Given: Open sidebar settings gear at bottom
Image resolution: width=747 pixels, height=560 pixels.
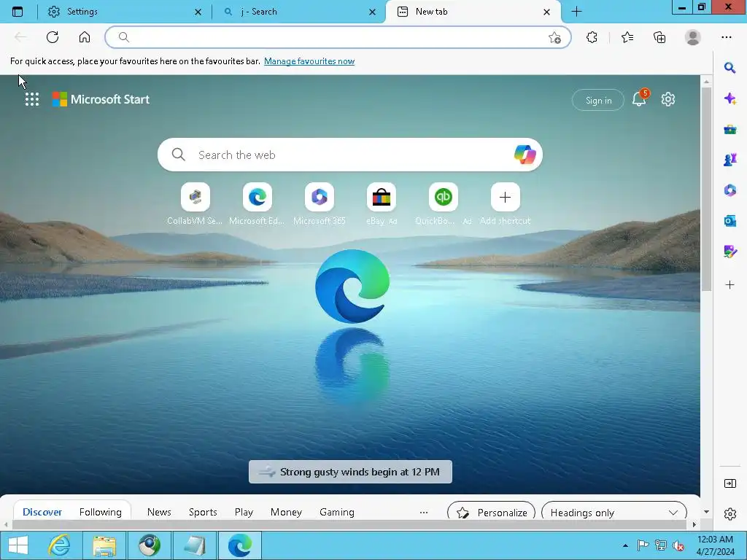Looking at the screenshot, I should [729, 514].
